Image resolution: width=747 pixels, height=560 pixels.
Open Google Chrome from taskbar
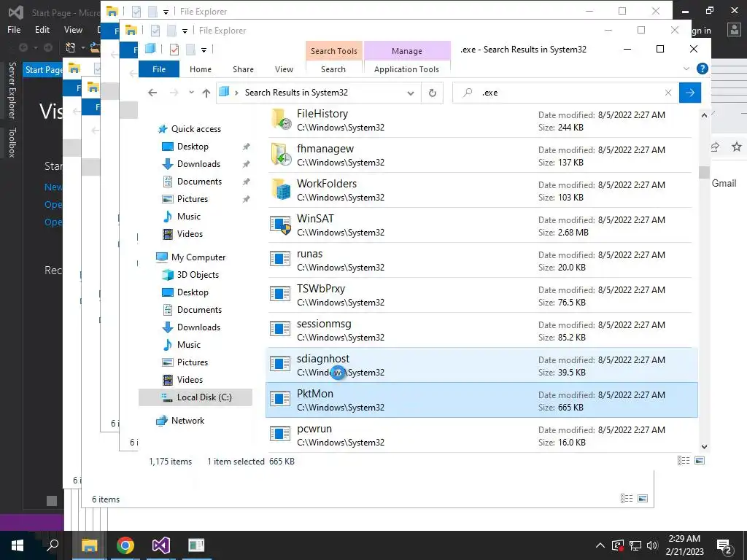[125, 545]
